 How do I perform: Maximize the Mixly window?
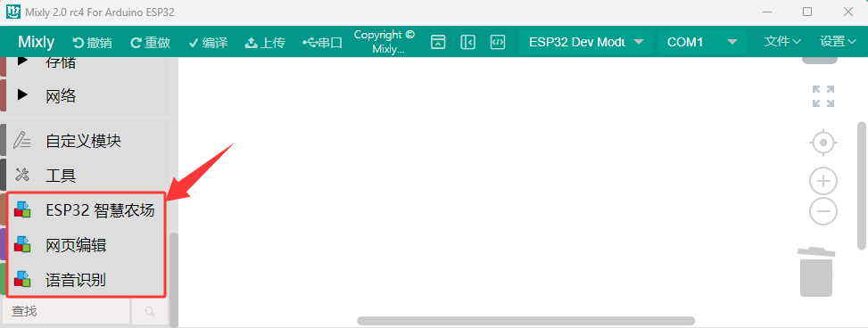coord(807,12)
